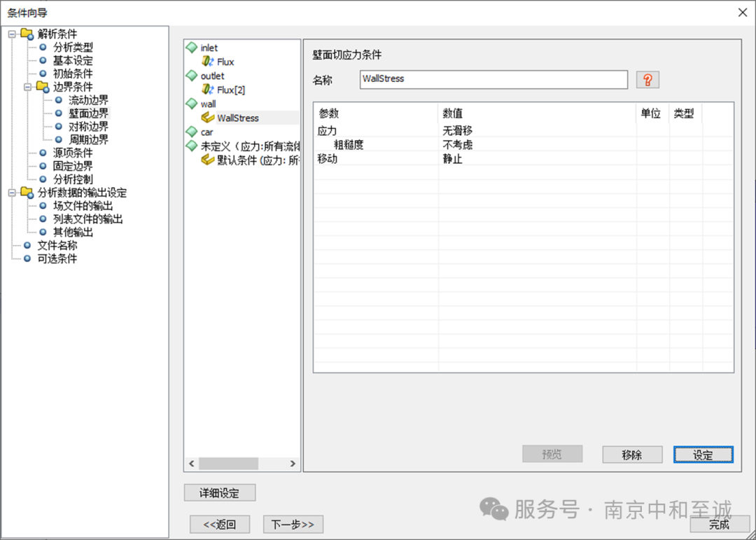Click the 名称 field containing WallStress
Image resolution: width=756 pixels, height=540 pixels.
tap(493, 80)
